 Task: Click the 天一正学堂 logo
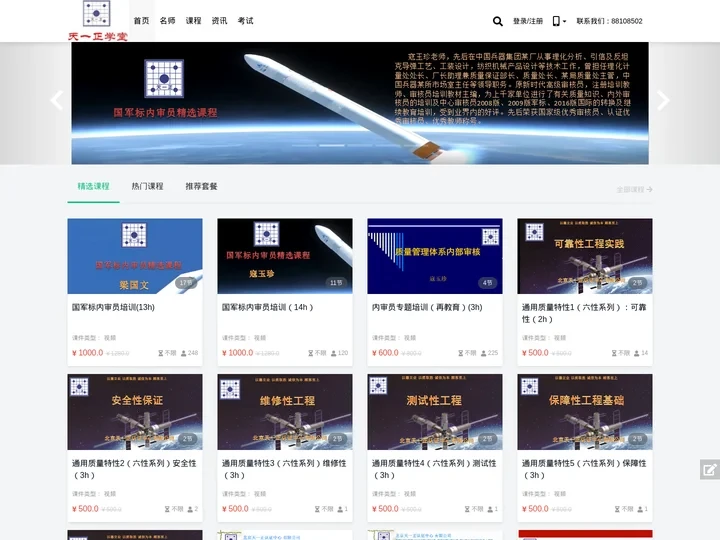pos(96,21)
